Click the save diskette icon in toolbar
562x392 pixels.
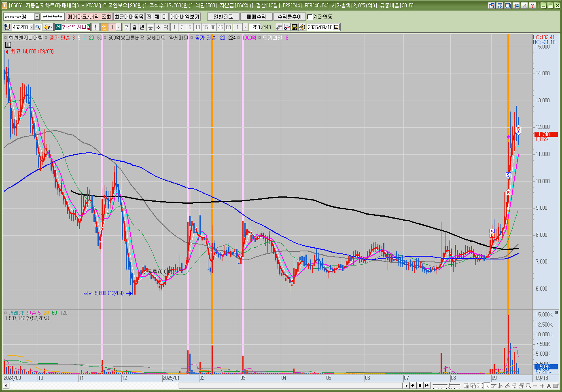[x=295, y=27]
